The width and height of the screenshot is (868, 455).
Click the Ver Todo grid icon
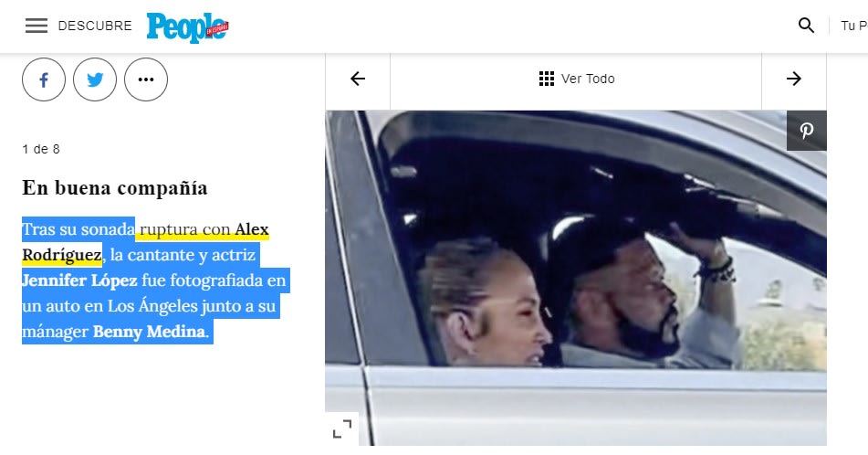(x=547, y=79)
